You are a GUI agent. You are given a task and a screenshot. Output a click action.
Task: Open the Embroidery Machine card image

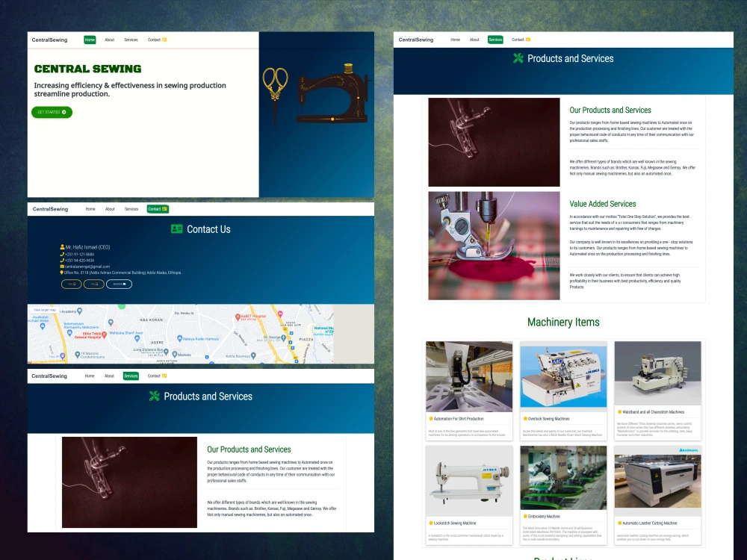click(563, 478)
